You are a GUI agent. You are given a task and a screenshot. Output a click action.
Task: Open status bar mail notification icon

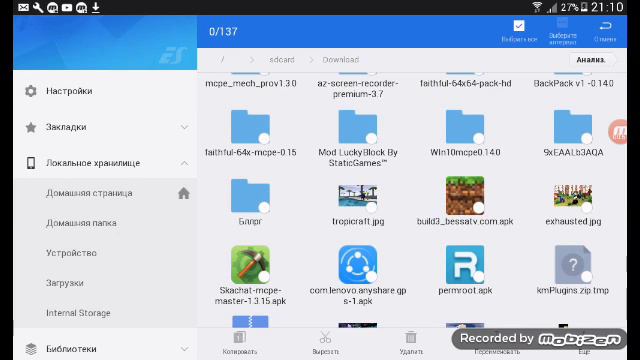(x=23, y=7)
